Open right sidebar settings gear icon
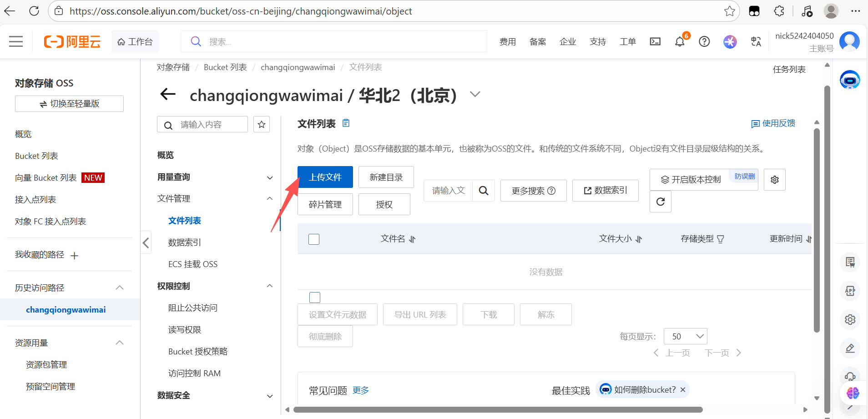This screenshot has height=419, width=868. click(x=850, y=319)
